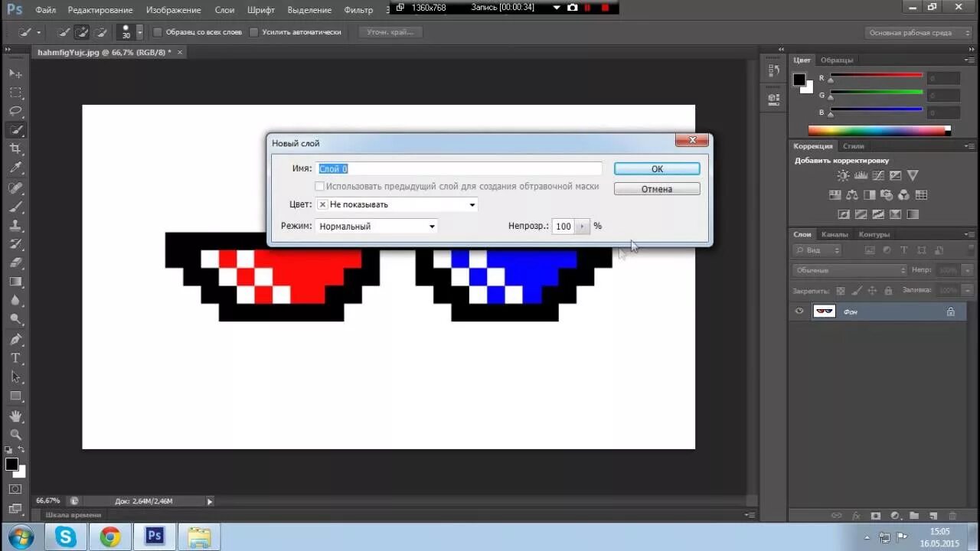Viewport: 980px width, 551px height.
Task: Select the Quick Selection tool in toolbox
Action: tap(15, 130)
